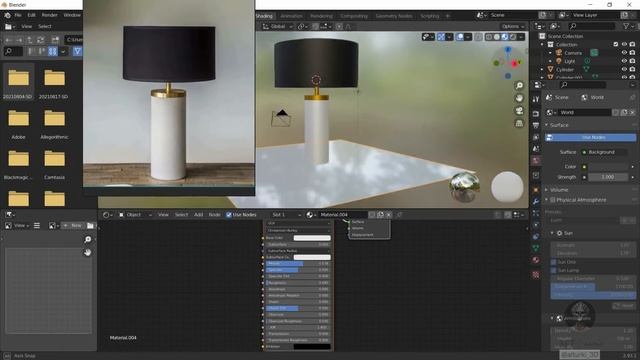
Task: Switch to the Animation workspace tab
Action: [x=291, y=16]
